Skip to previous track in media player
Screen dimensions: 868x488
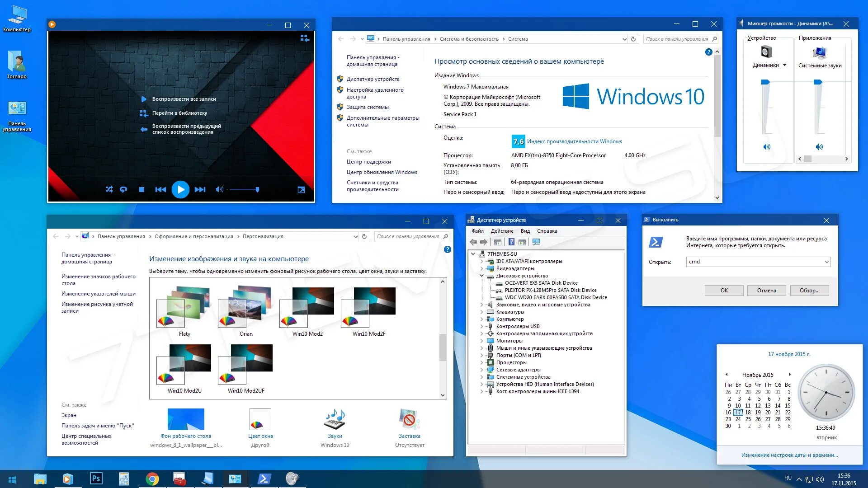click(160, 190)
